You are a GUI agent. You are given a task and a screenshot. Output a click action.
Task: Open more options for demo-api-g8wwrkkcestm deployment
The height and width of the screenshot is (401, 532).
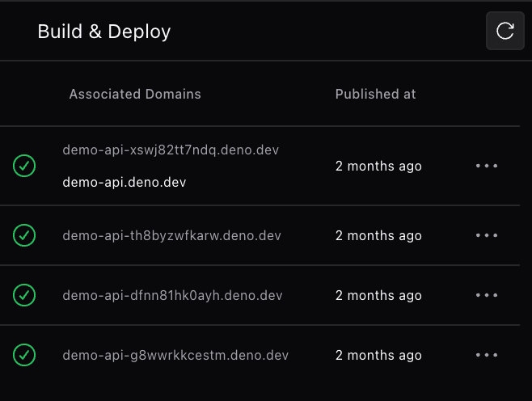pyautogui.click(x=487, y=355)
